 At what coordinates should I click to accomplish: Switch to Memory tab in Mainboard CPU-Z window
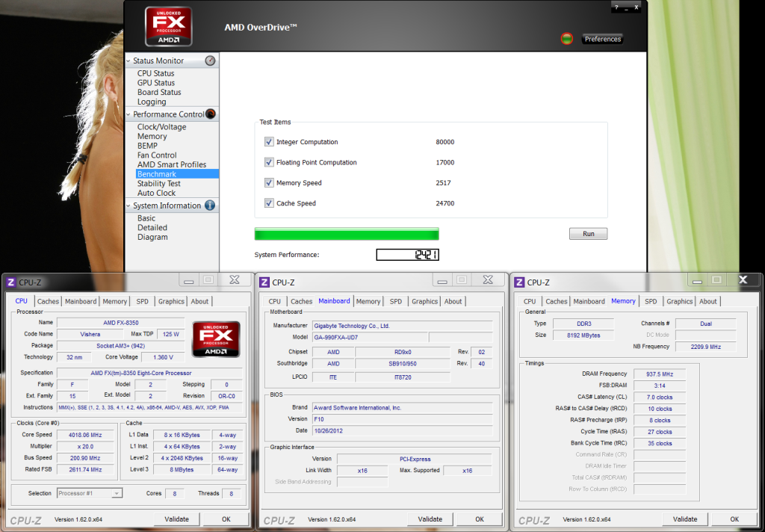[368, 301]
